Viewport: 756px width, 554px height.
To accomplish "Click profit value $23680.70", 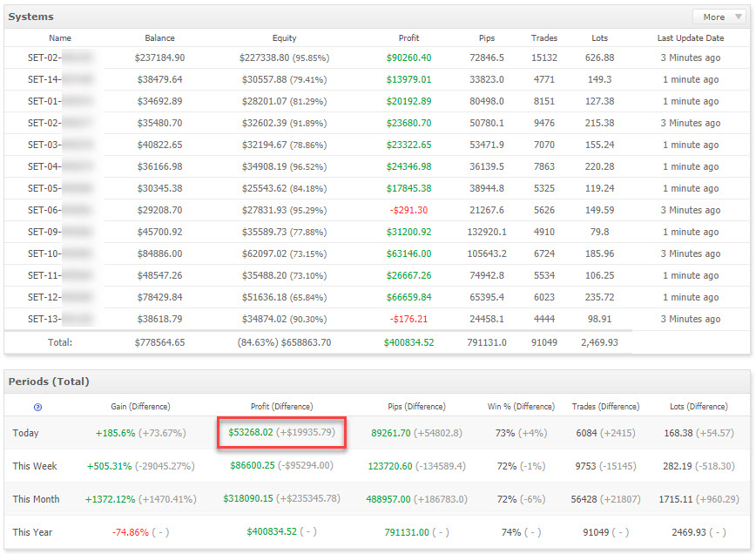I will (408, 123).
